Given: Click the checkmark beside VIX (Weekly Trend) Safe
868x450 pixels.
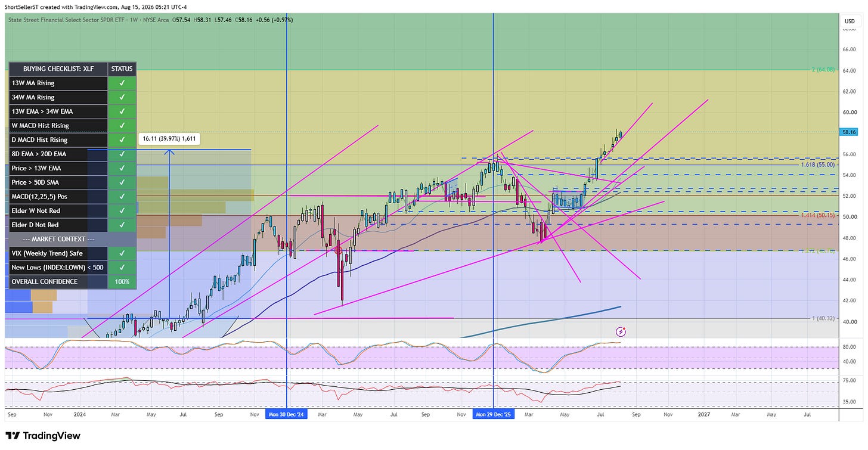Looking at the screenshot, I should [x=122, y=253].
